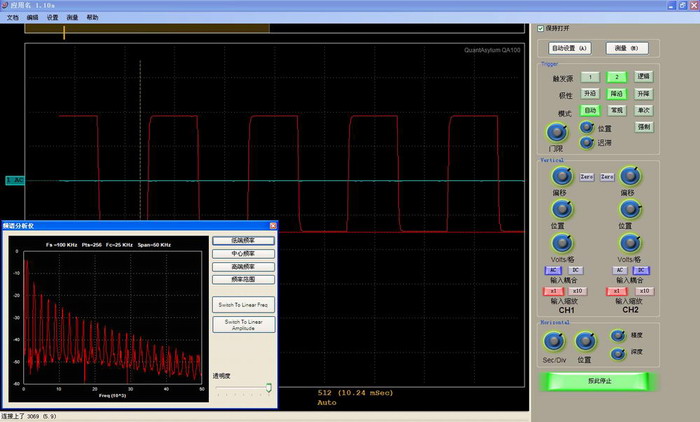Screen dimensions: 700x422
Task: Click the '512 (10.24 mSec)' readout
Action: 355,393
